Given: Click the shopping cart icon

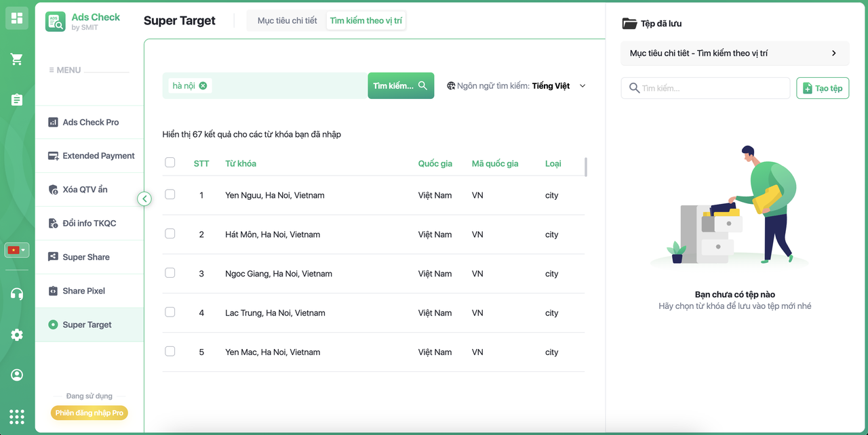Looking at the screenshot, I should pyautogui.click(x=17, y=60).
